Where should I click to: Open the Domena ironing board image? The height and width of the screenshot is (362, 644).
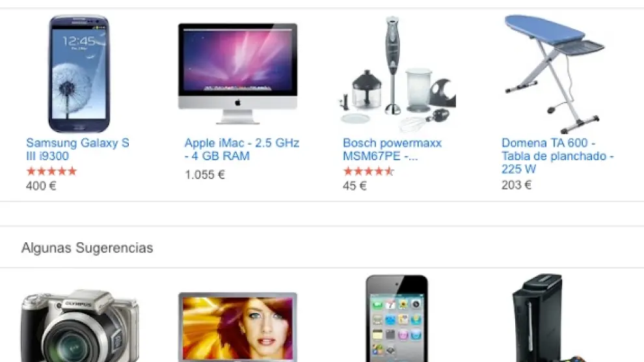(x=554, y=74)
